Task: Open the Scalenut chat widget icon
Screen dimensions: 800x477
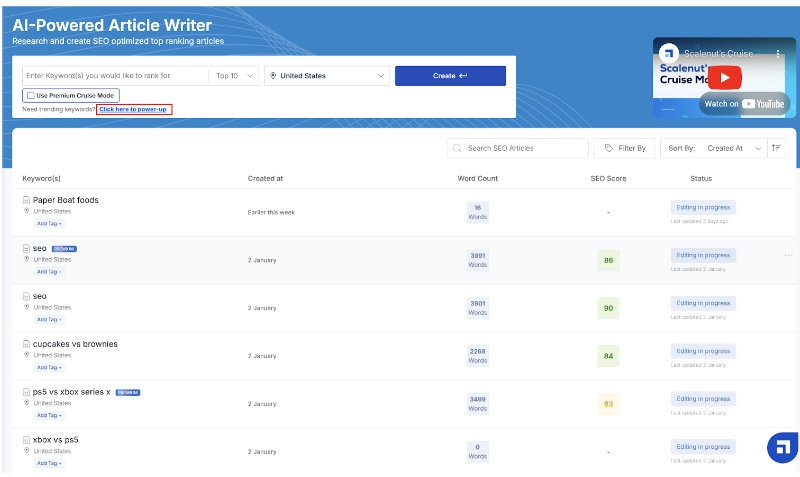Action: click(782, 448)
